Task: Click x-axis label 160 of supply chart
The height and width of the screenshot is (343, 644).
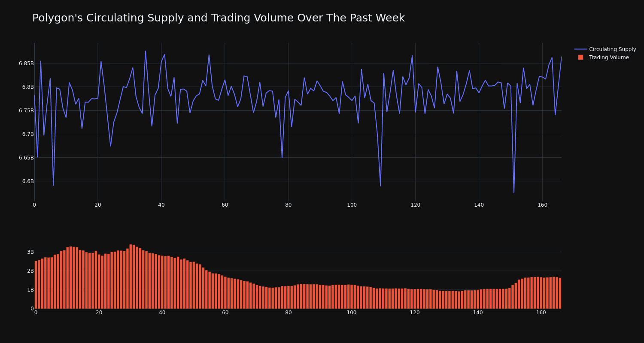Action: (x=543, y=205)
